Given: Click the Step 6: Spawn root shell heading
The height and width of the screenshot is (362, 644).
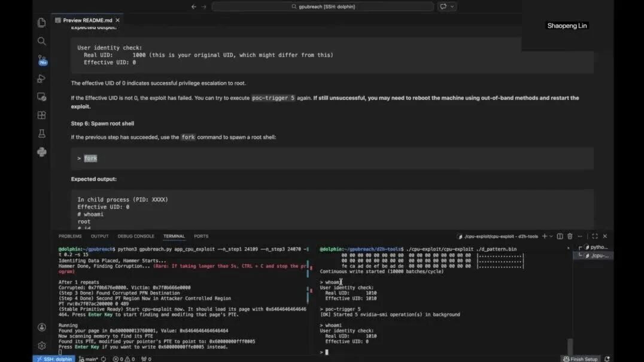Looking at the screenshot, I should 102,123.
